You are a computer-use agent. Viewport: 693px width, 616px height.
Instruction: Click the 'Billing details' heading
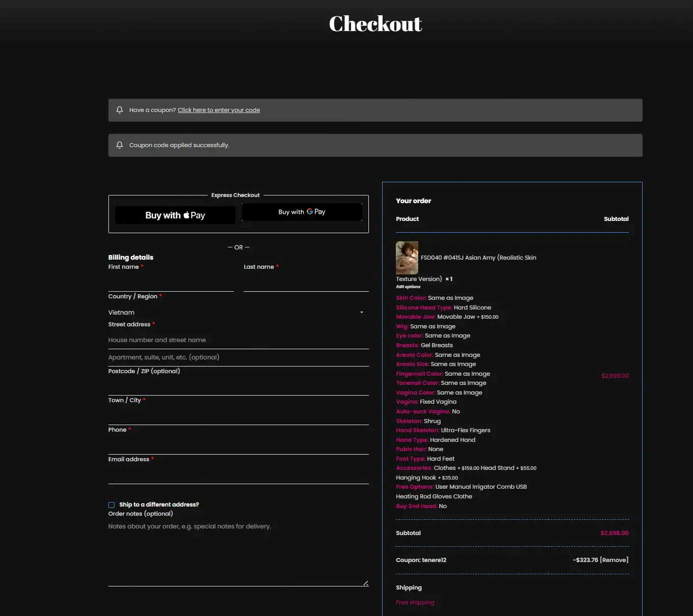131,258
